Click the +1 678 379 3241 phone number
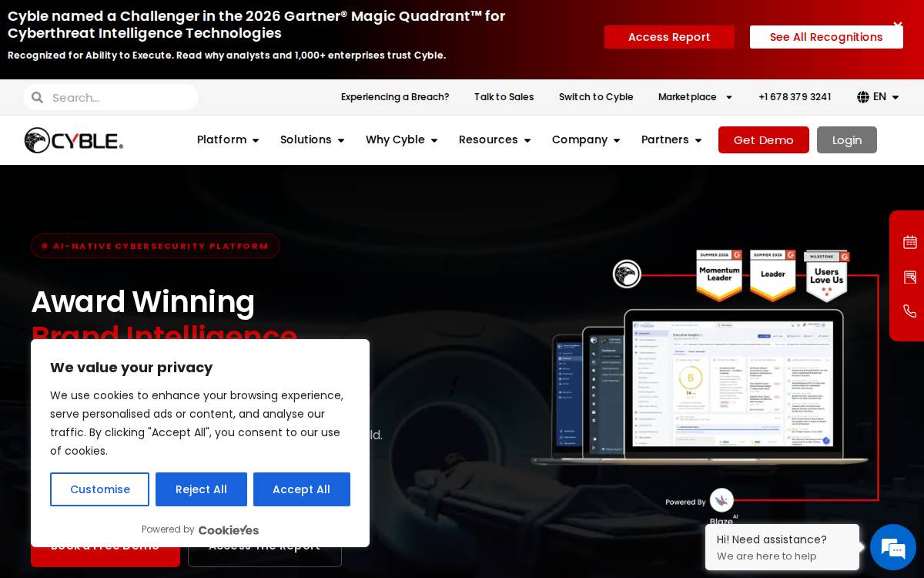The image size is (924, 578). tap(795, 97)
